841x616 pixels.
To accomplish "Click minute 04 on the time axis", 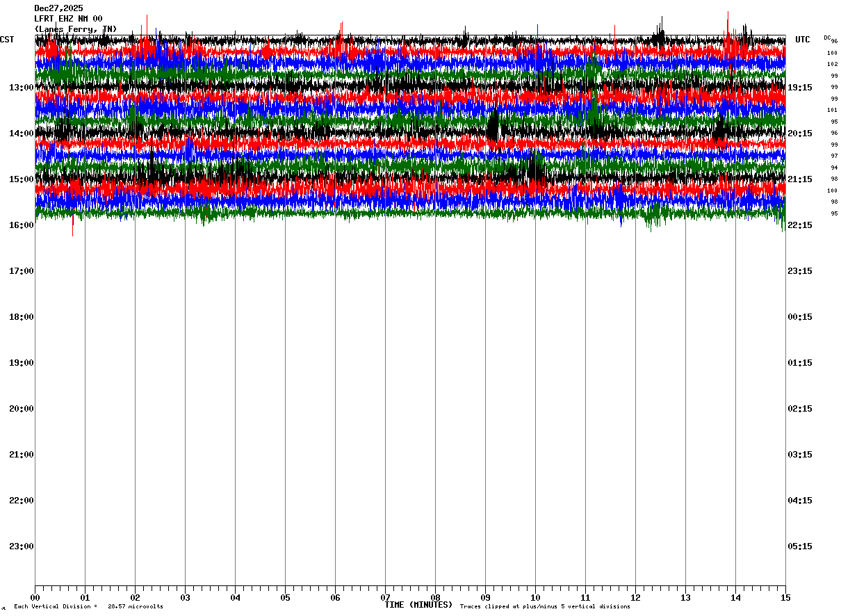I will [235, 597].
